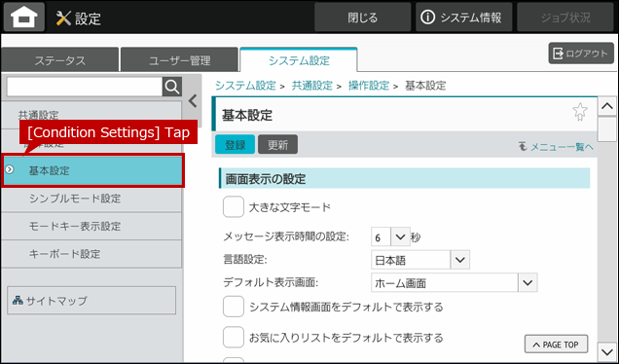Image resolution: width=619 pixels, height=364 pixels.
Task: Click the 更新 button
Action: pyautogui.click(x=277, y=144)
